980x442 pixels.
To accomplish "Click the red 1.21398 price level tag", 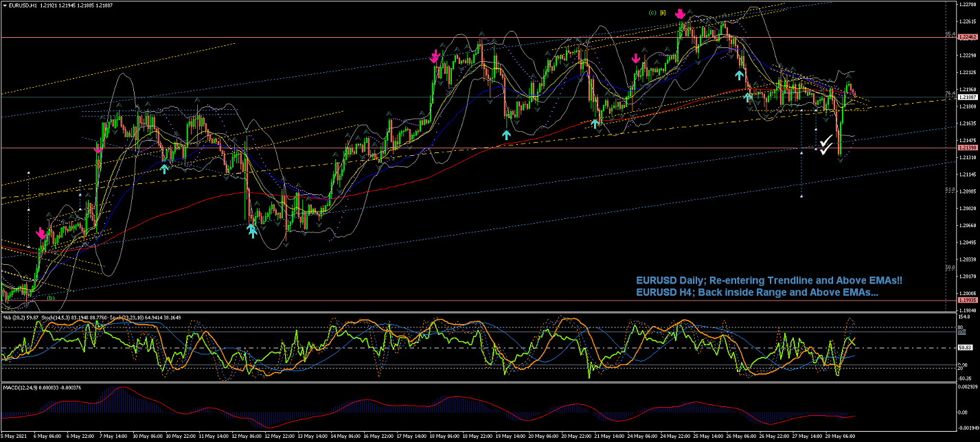I will (x=967, y=148).
